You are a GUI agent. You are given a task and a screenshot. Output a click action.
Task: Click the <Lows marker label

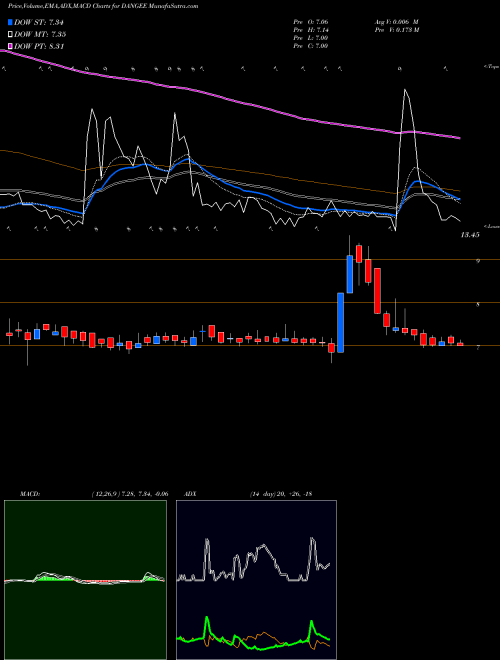pyautogui.click(x=492, y=226)
